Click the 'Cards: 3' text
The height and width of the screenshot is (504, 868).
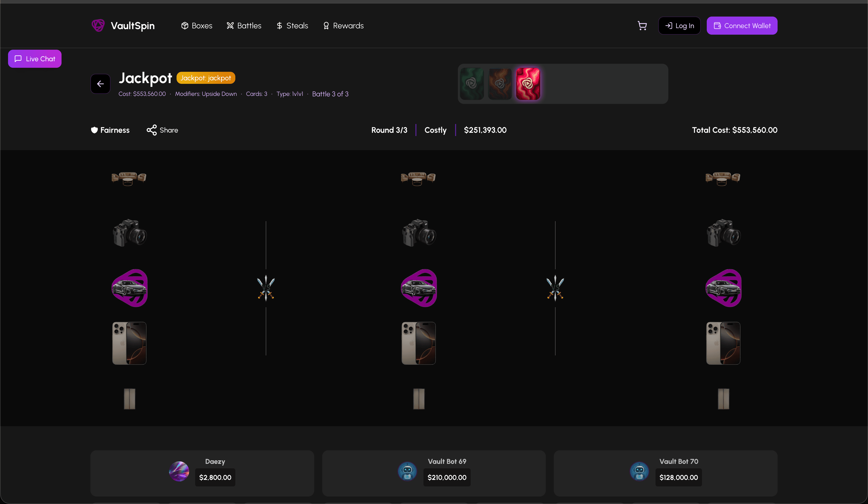(x=257, y=94)
